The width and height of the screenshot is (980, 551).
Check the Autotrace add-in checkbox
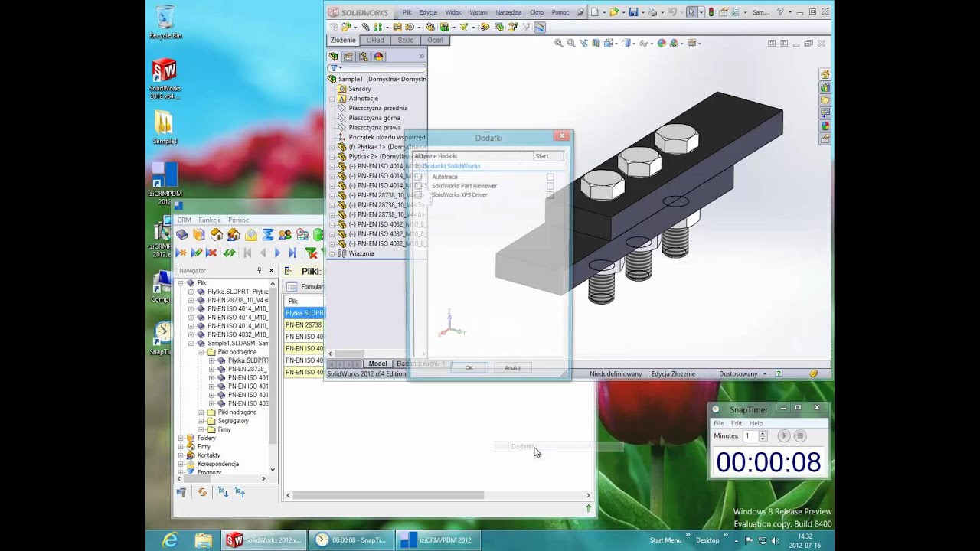(550, 177)
